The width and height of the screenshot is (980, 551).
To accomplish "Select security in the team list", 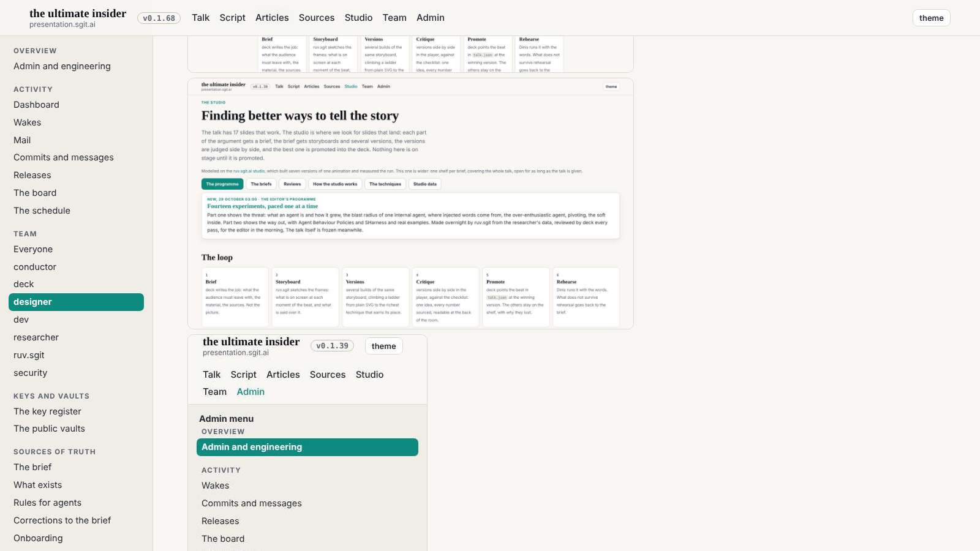I will click(x=30, y=373).
